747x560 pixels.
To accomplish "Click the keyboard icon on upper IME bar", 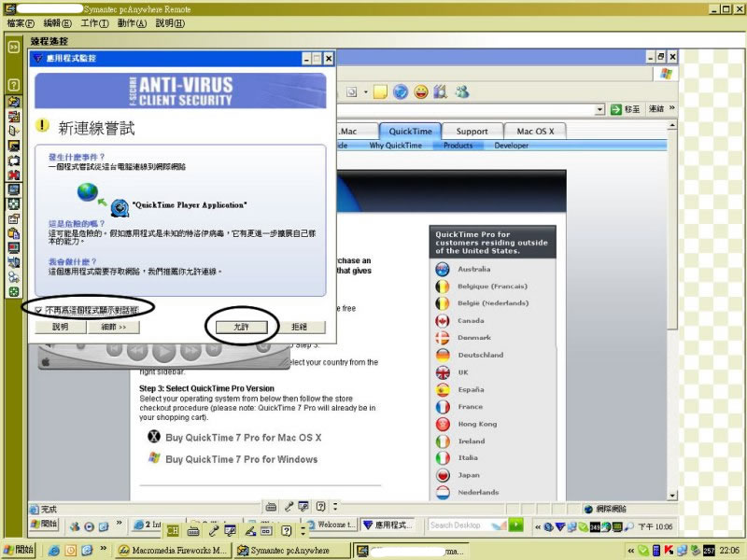I will tap(271, 506).
